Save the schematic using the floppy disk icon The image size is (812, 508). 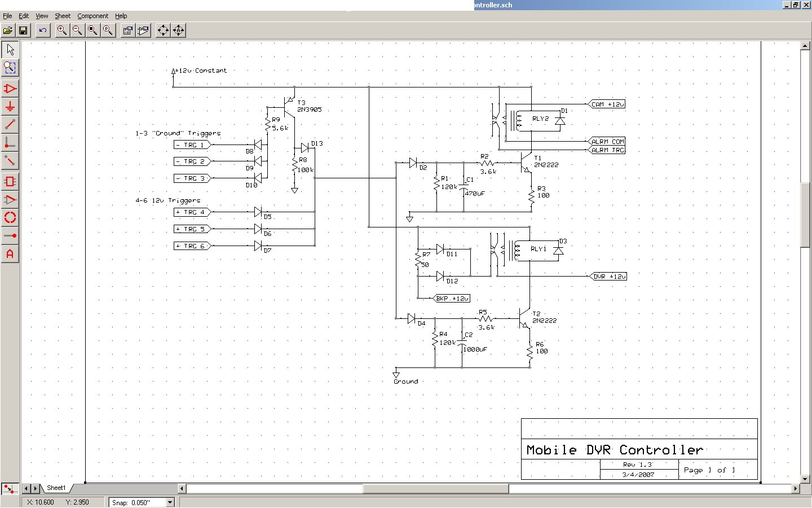pyautogui.click(x=23, y=30)
